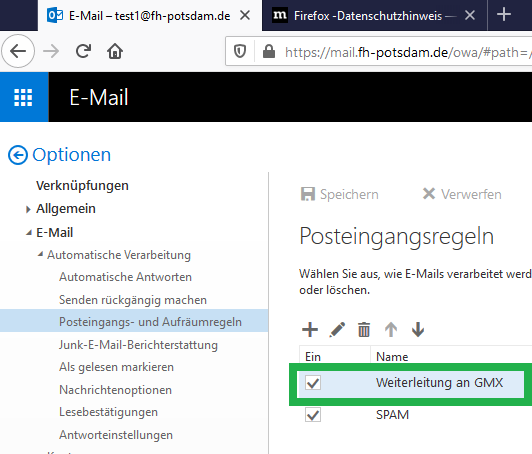This screenshot has height=454, width=532.
Task: Uncheck the SPAM rule checkbox
Action: click(313, 415)
